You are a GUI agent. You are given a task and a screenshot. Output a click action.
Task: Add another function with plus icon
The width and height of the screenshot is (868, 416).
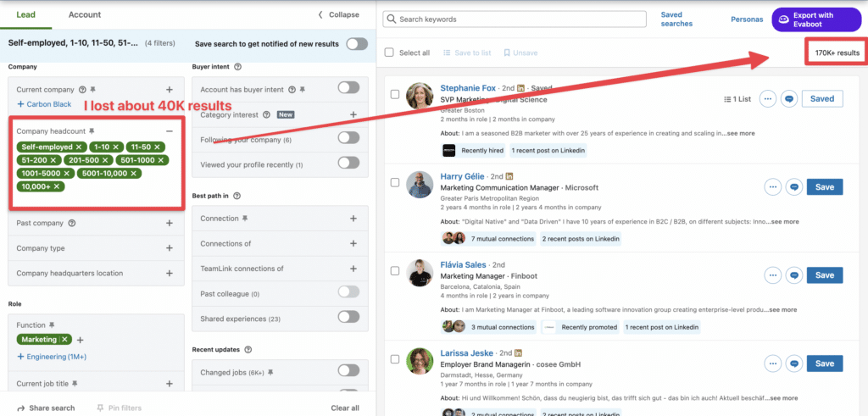[x=80, y=340]
